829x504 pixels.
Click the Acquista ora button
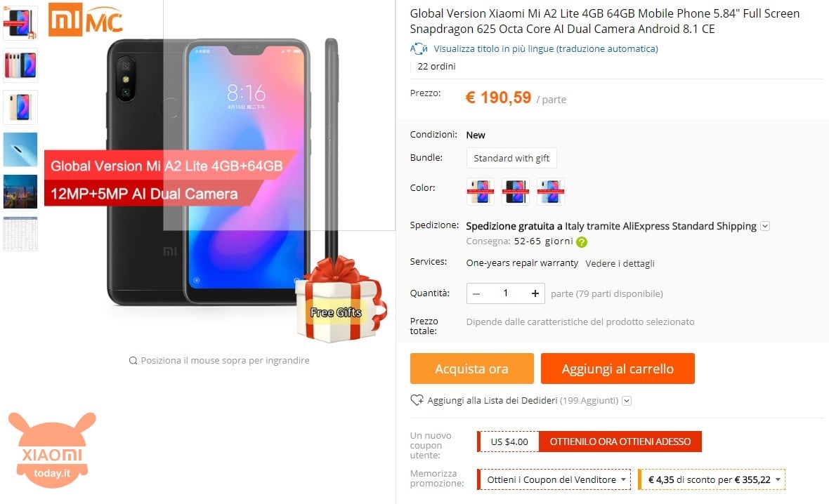[x=471, y=369]
